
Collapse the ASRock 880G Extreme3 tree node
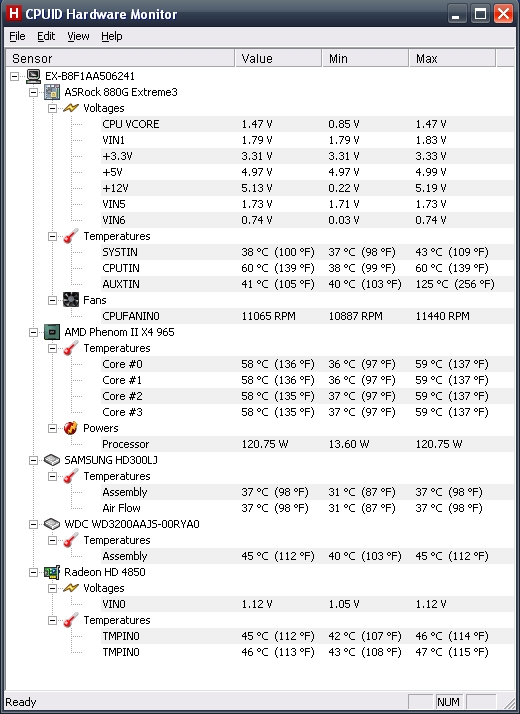(33, 92)
